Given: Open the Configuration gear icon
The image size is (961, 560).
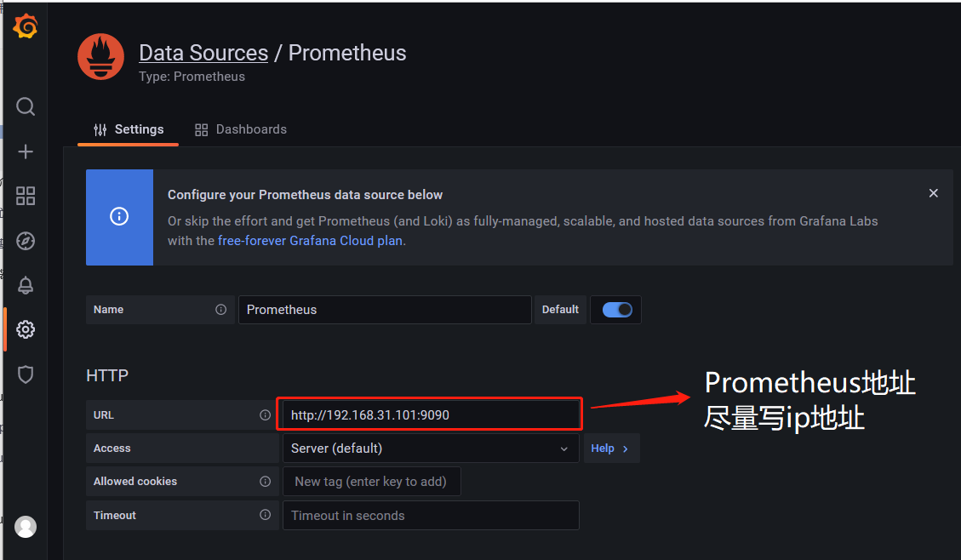Looking at the screenshot, I should click(25, 329).
